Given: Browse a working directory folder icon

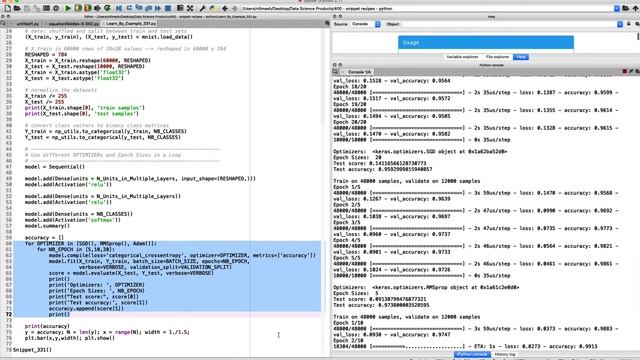Looking at the screenshot, I should point(626,8).
